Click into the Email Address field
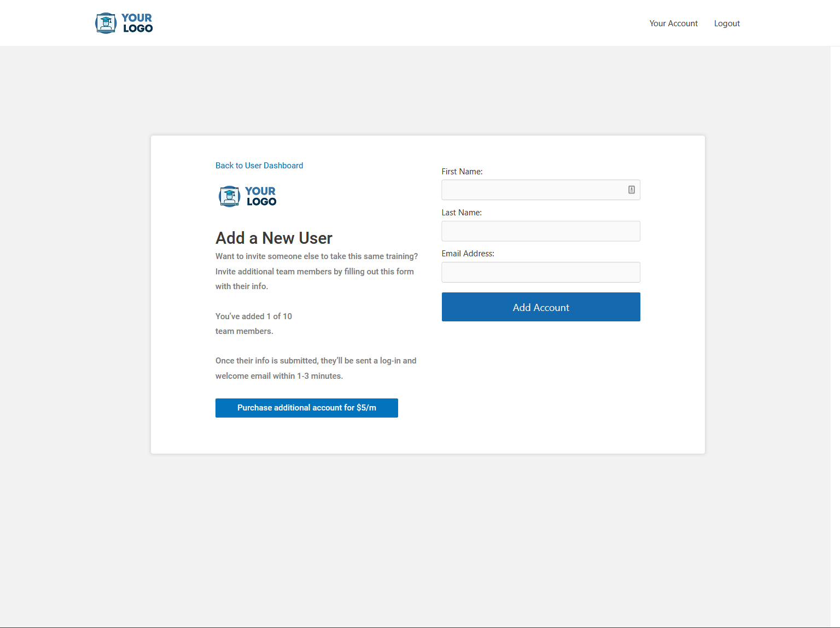The width and height of the screenshot is (840, 628). pyautogui.click(x=540, y=272)
